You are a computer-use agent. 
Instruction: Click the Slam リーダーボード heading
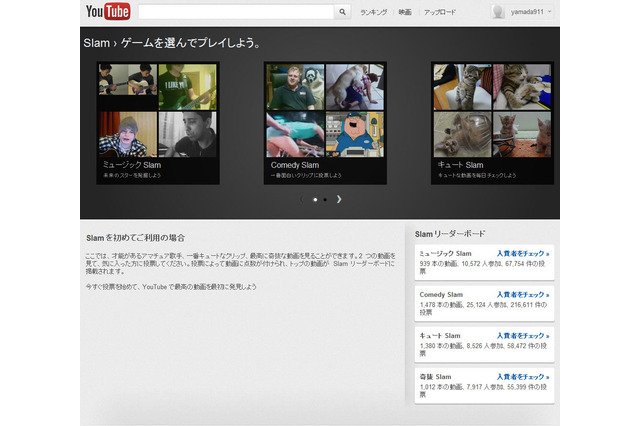coord(450,234)
